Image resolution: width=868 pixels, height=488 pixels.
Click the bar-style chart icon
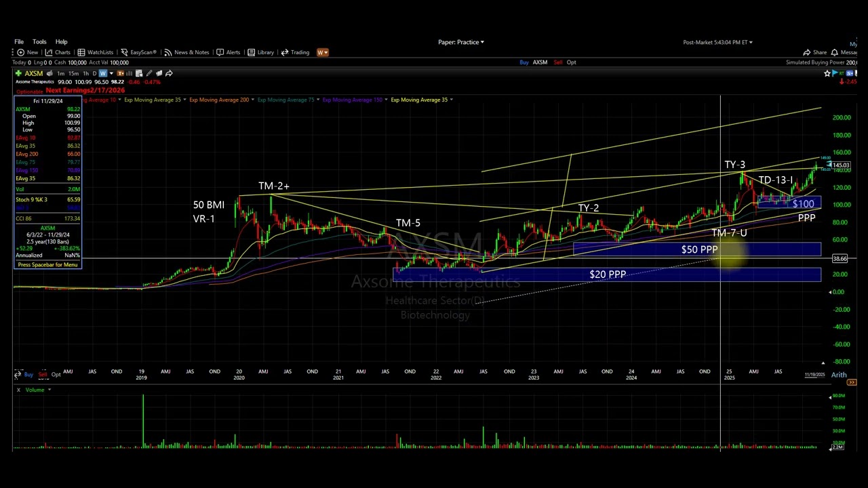click(129, 73)
